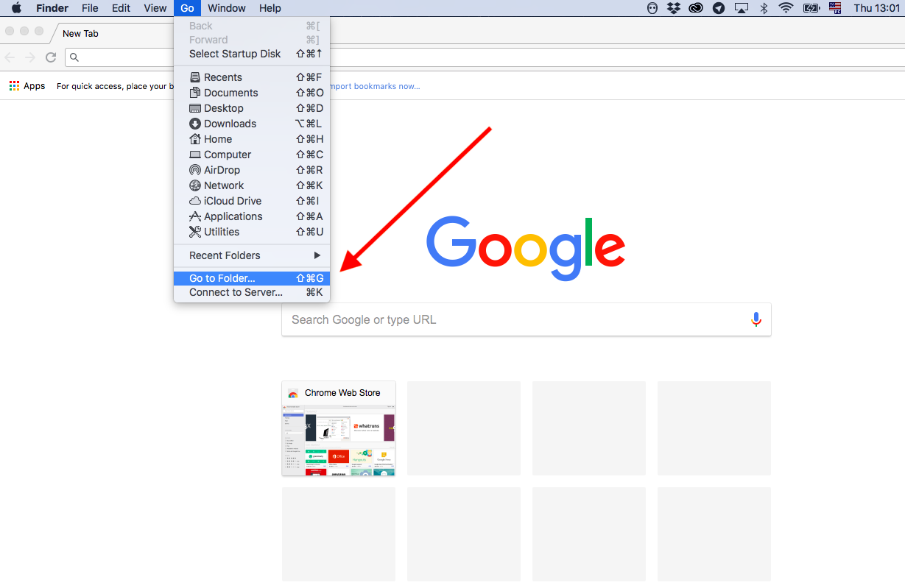Open the AirPlay display menu

pos(742,8)
